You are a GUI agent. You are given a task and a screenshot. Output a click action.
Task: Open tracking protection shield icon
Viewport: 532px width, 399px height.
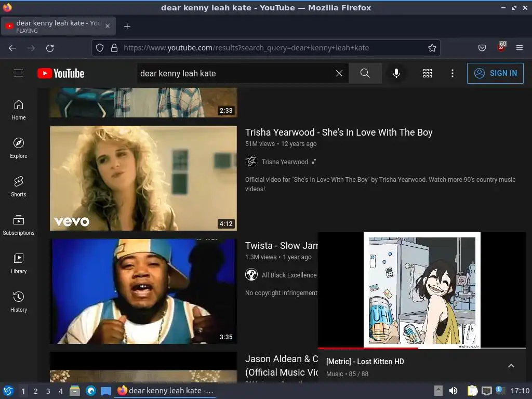(99, 48)
